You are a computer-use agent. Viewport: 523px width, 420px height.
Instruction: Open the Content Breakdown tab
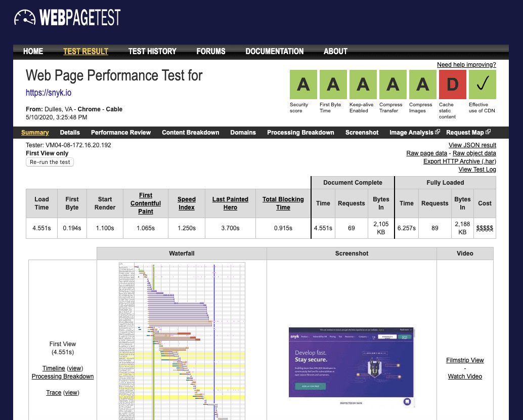(191, 133)
